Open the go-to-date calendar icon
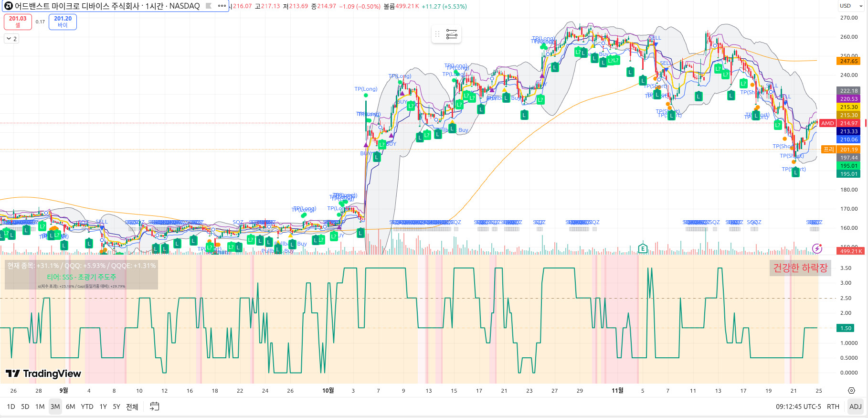The height and width of the screenshot is (418, 868). [155, 407]
